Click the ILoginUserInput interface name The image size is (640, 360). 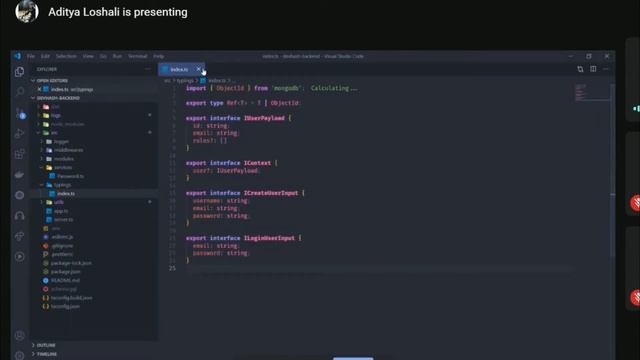point(269,238)
